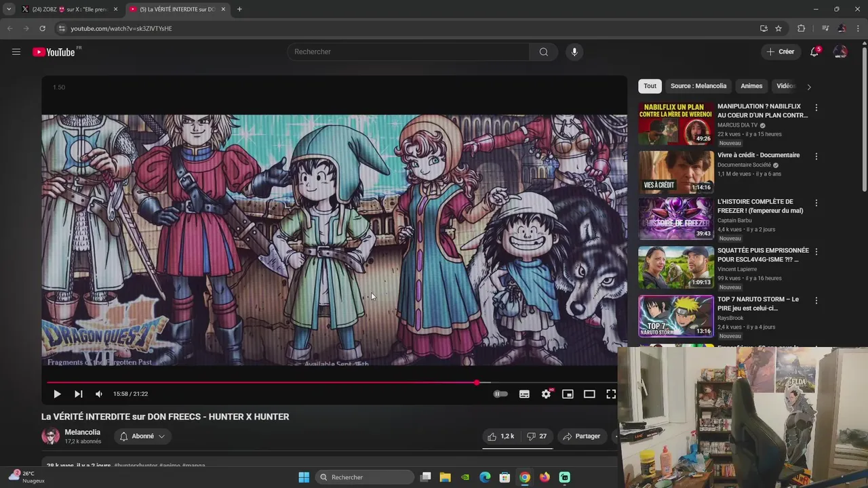The height and width of the screenshot is (488, 868).
Task: Click the youtube.com address bar URL
Action: [x=121, y=28]
